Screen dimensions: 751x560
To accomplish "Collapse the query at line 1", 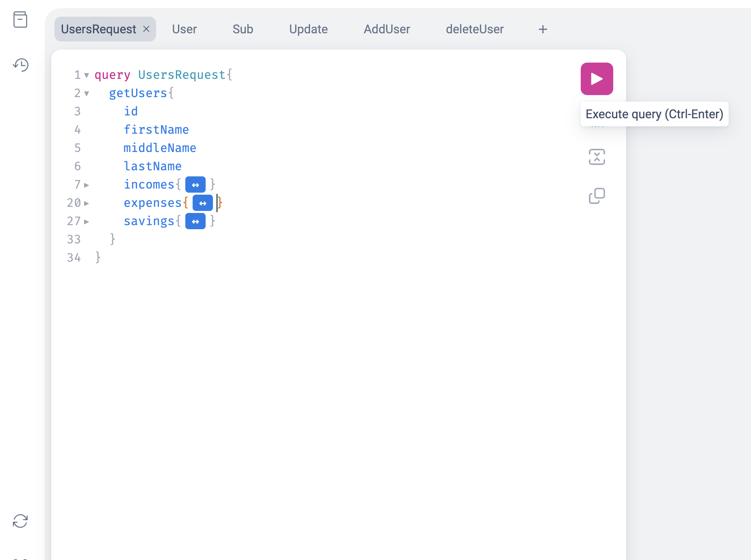I will [x=86, y=75].
